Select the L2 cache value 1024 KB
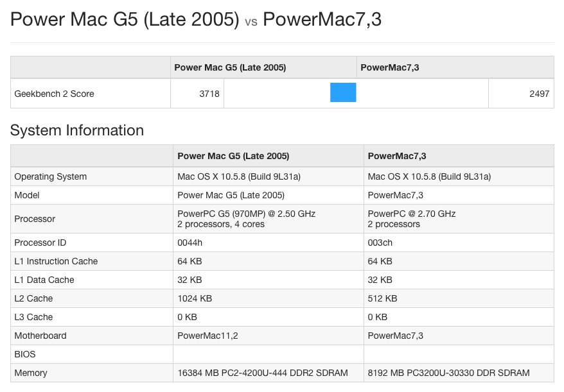Viewport: 564px width, 392px height. click(195, 298)
